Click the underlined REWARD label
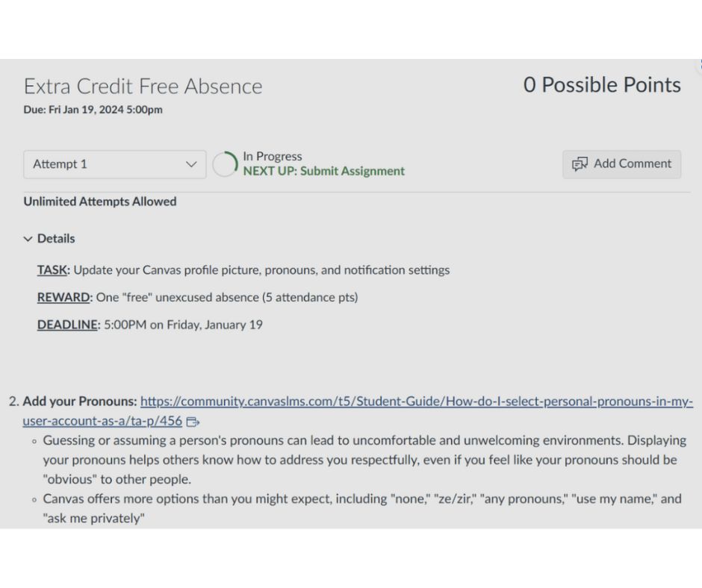 click(63, 298)
